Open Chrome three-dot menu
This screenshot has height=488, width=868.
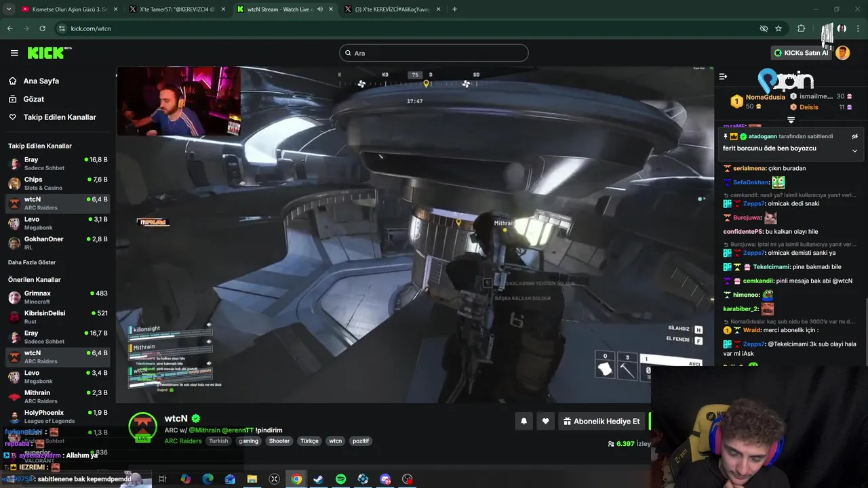point(859,28)
